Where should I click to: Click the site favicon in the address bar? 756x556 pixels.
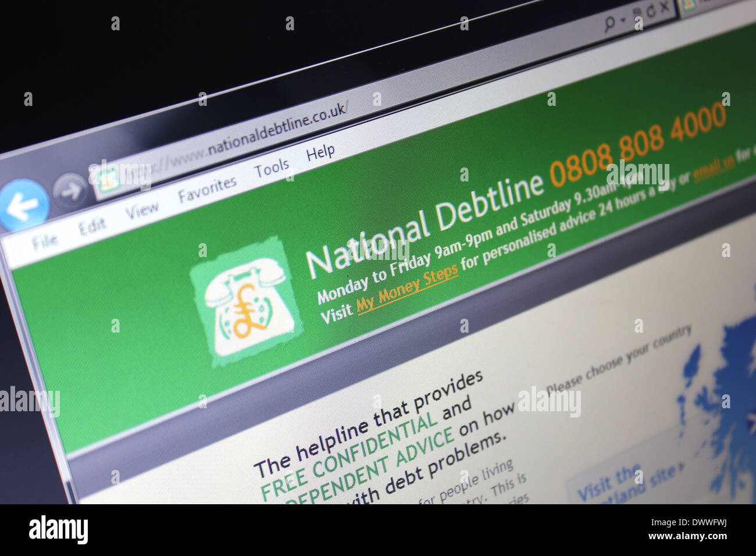click(x=108, y=180)
